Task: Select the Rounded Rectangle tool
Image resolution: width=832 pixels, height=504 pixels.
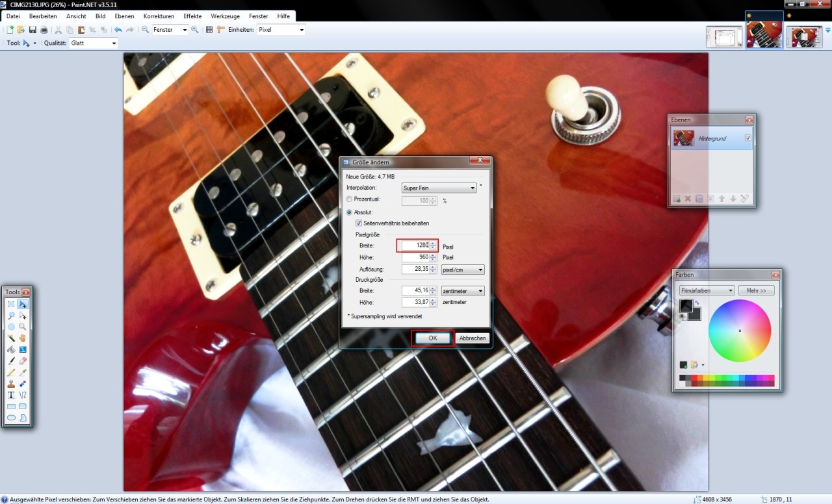Action: (x=23, y=407)
